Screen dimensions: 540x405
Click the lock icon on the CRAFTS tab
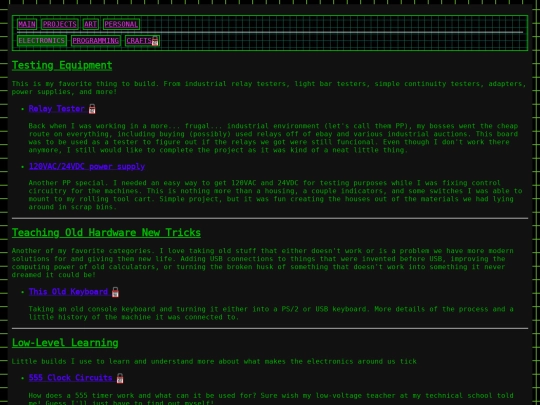155,41
